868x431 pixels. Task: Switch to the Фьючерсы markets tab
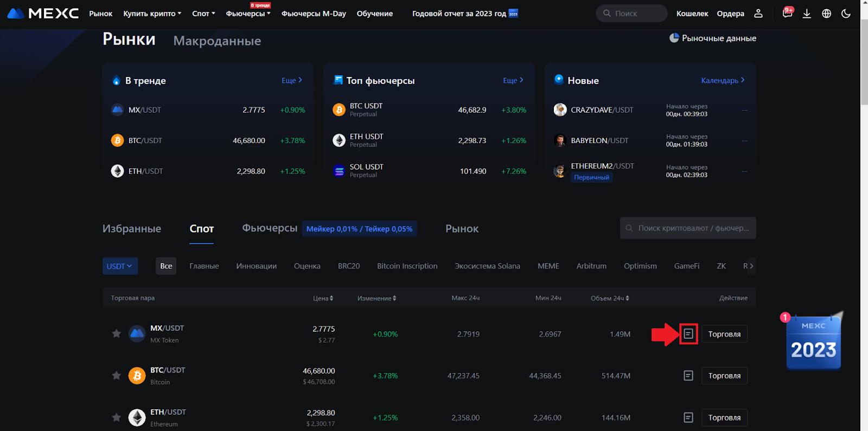click(x=270, y=228)
